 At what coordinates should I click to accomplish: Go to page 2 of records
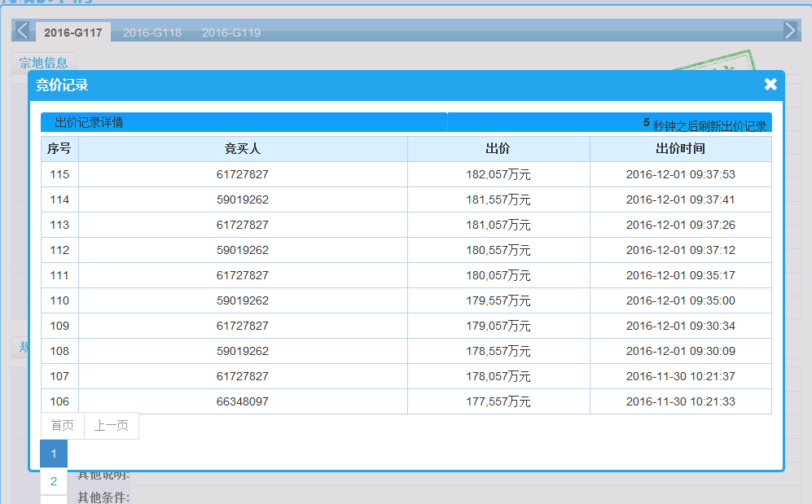coord(54,481)
